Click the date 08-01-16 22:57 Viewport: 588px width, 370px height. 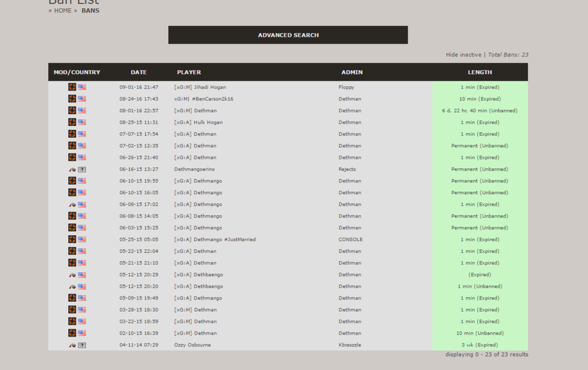[139, 111]
